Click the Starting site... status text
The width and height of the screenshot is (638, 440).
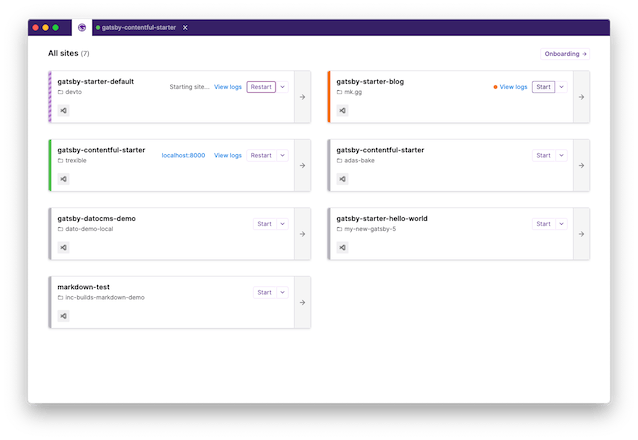[189, 87]
